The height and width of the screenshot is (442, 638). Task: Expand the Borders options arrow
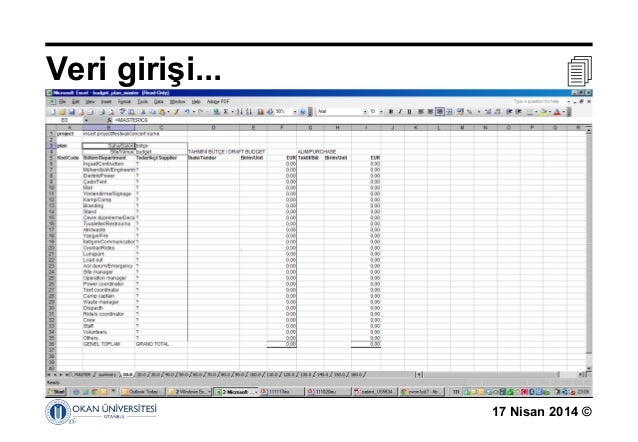536,112
